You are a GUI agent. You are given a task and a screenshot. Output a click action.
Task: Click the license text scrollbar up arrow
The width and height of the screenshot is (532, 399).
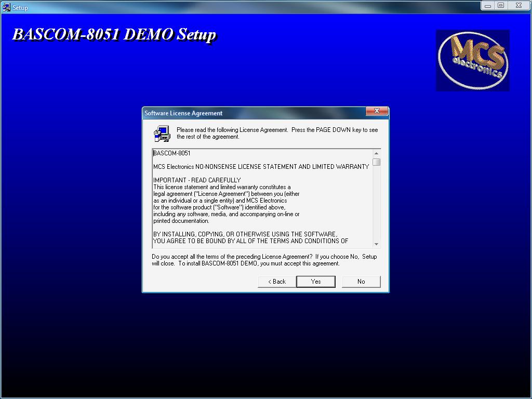pyautogui.click(x=376, y=153)
